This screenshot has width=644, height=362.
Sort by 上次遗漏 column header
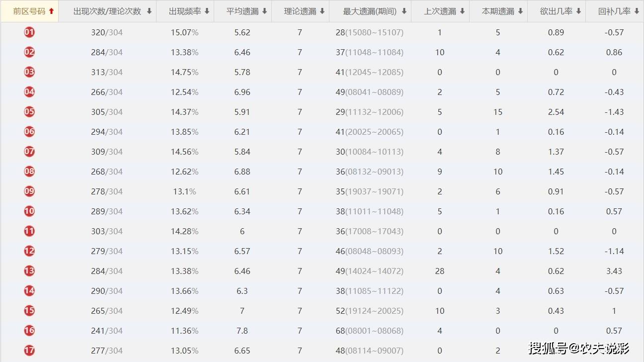[x=440, y=11]
